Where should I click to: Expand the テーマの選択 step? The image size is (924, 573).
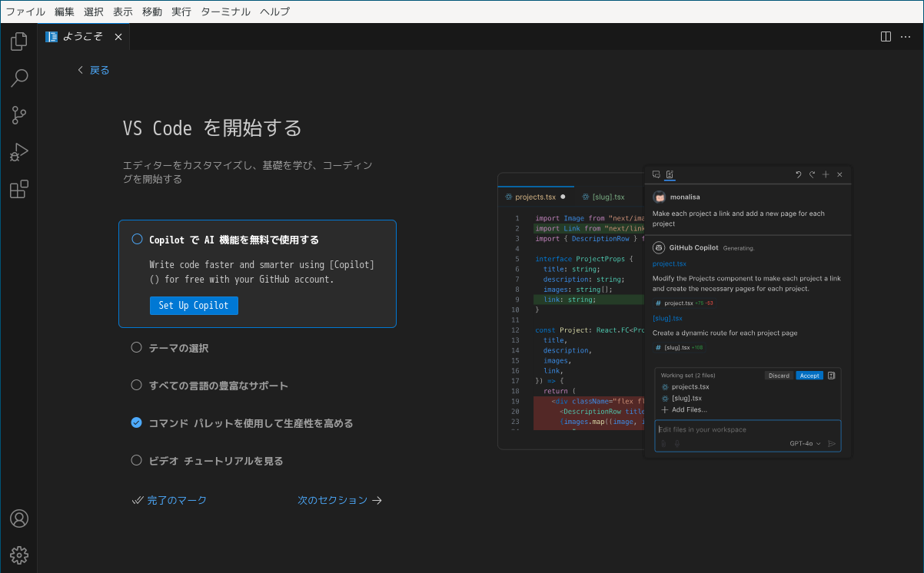[x=258, y=348]
